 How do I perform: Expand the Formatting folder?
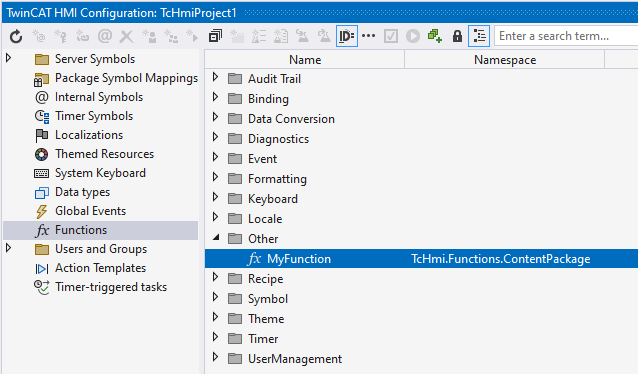point(216,177)
